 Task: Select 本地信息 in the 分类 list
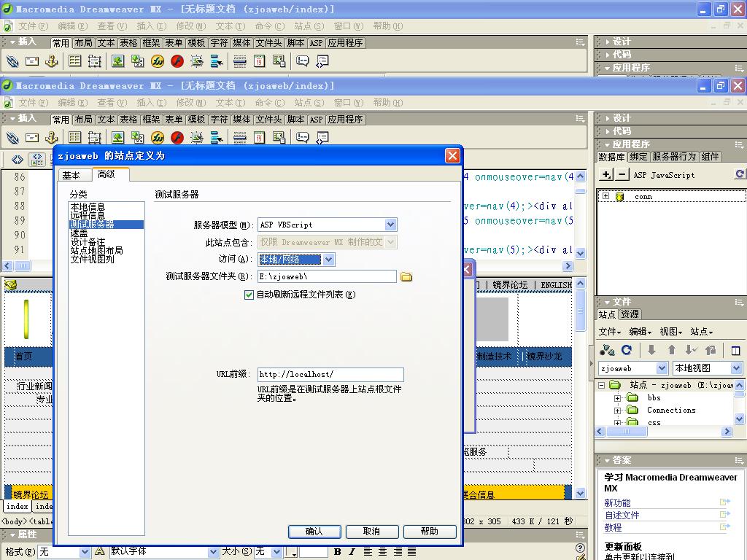click(88, 207)
